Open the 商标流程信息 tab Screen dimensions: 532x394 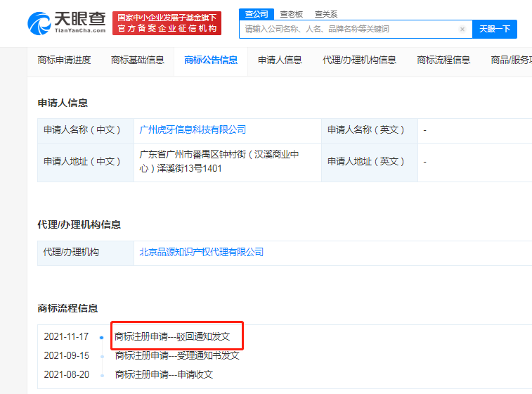443,60
